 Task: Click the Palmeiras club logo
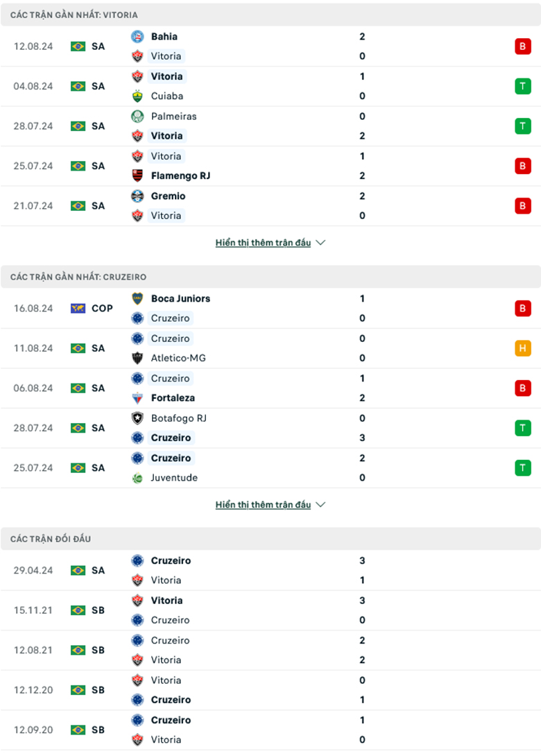pos(139,117)
